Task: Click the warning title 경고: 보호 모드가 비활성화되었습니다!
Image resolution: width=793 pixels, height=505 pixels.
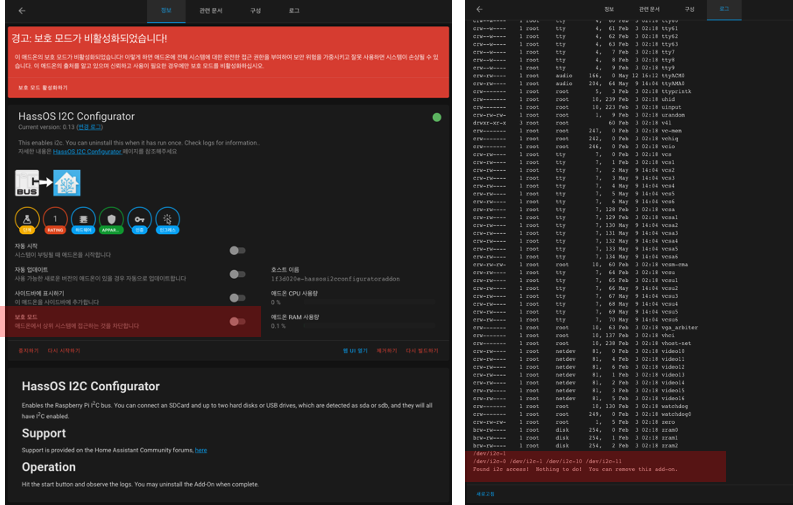Action: coord(89,38)
